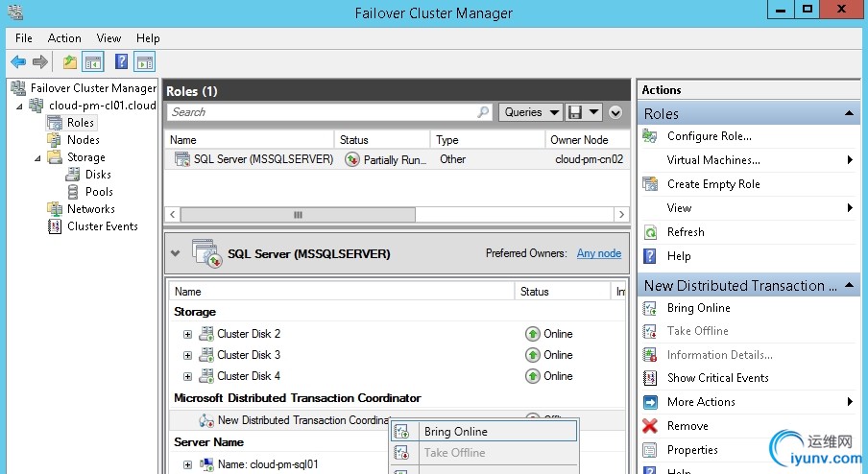
Task: Click the red Remove X icon
Action: [650, 426]
